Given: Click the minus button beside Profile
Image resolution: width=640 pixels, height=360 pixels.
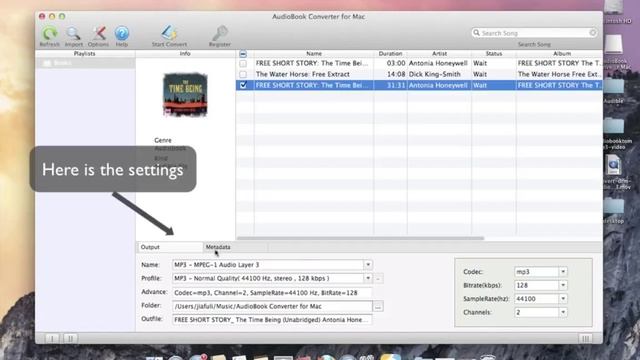Looking at the screenshot, I should (x=378, y=278).
